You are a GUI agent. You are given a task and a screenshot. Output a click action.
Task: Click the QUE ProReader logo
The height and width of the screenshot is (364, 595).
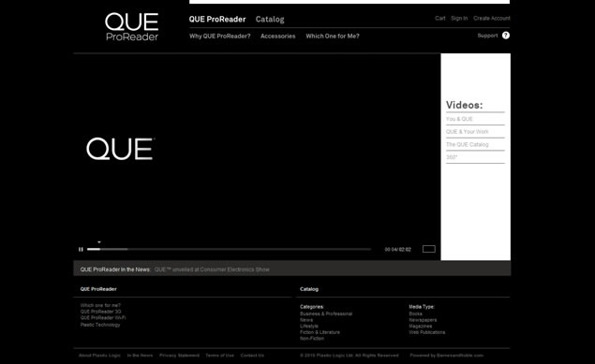pyautogui.click(x=132, y=26)
